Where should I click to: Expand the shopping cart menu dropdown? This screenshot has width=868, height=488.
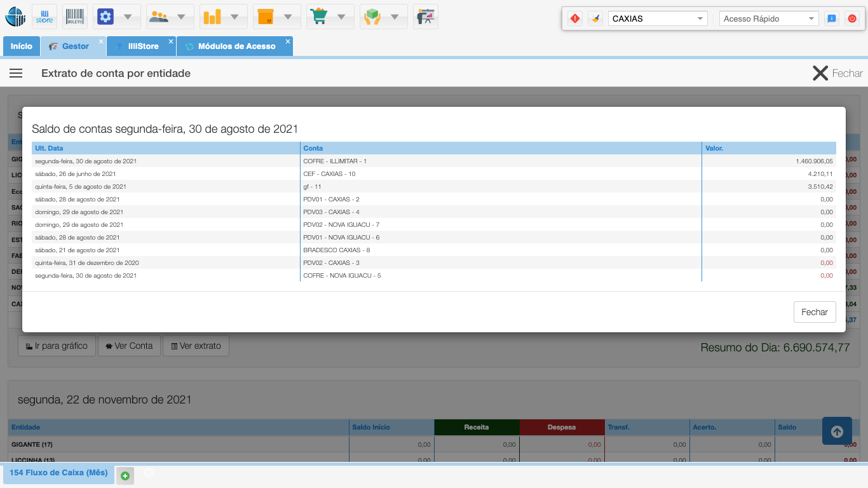coord(341,17)
